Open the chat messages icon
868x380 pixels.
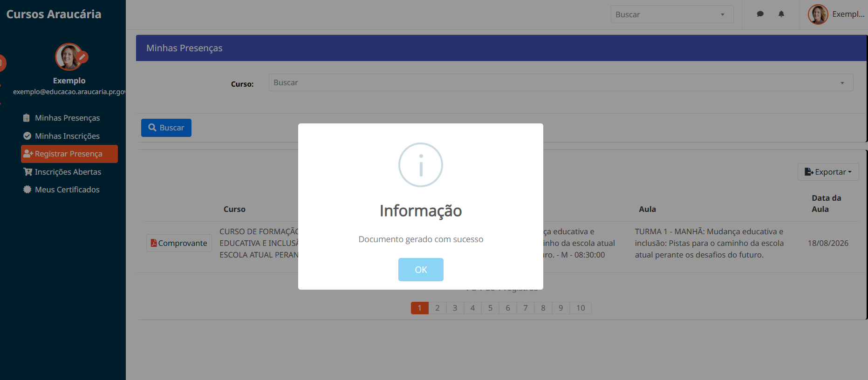(760, 14)
